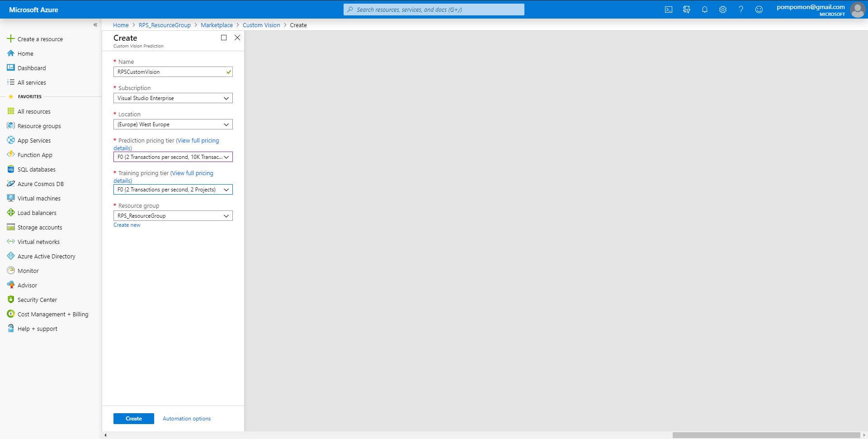This screenshot has height=439, width=868.
Task: Open the Location dropdown
Action: (173, 124)
